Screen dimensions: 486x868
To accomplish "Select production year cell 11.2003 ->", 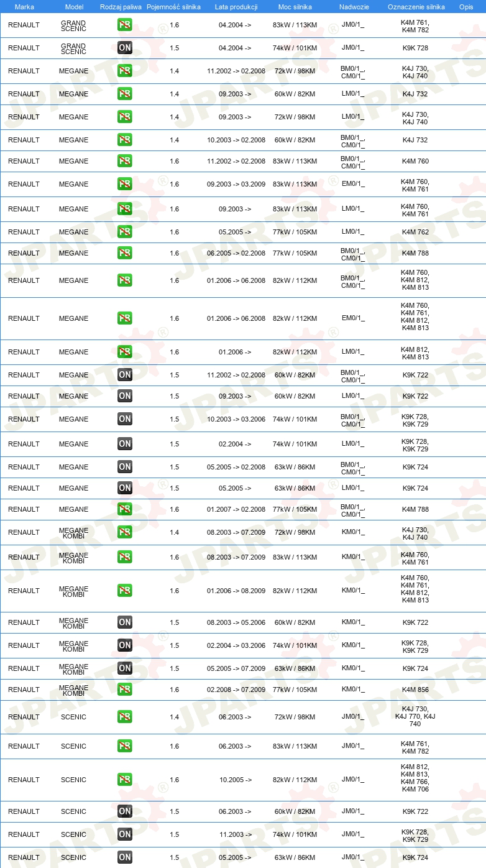I will tap(235, 834).
